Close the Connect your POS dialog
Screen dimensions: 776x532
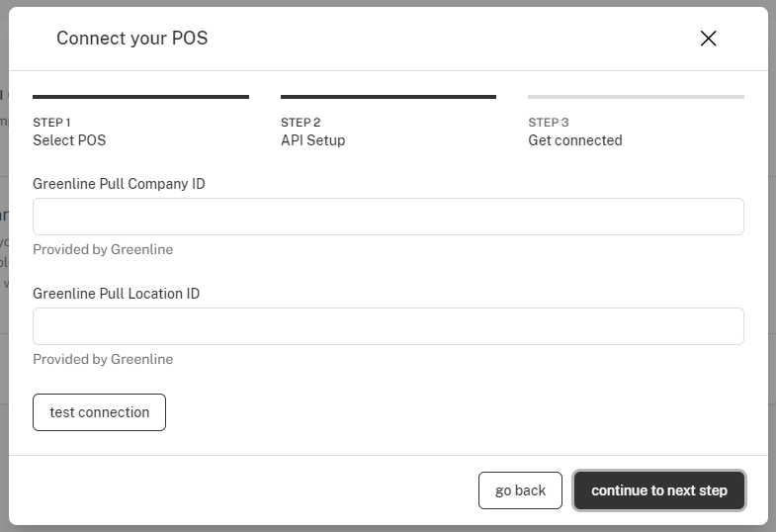click(x=708, y=39)
